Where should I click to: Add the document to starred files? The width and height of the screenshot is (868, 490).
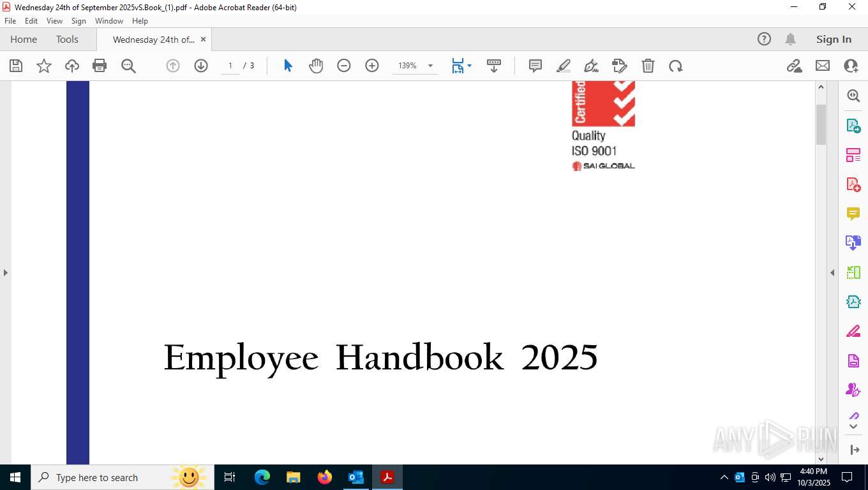(x=44, y=66)
